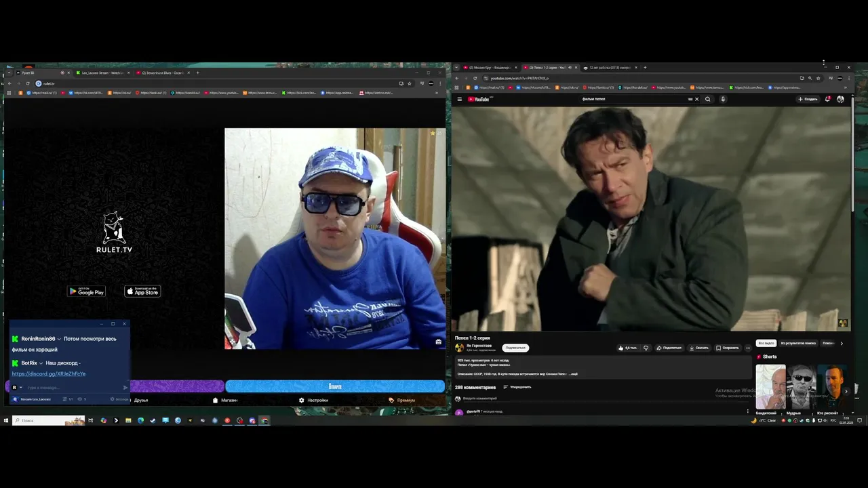Open new tab in left browser
The height and width of the screenshot is (488, 868).
(x=197, y=73)
